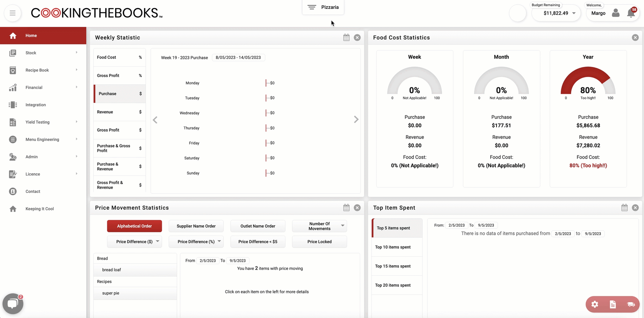Expand the Stock sidebar menu
This screenshot has height=318, width=644.
pyautogui.click(x=43, y=53)
